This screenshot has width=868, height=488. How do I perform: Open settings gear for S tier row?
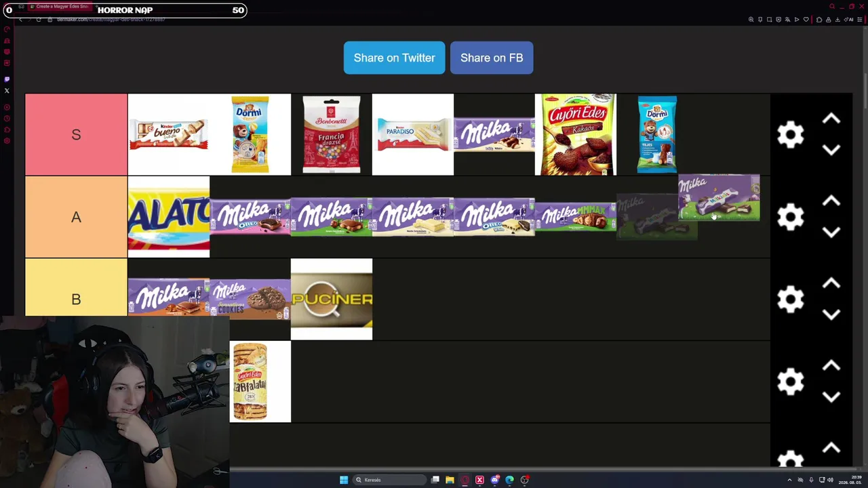tap(791, 134)
